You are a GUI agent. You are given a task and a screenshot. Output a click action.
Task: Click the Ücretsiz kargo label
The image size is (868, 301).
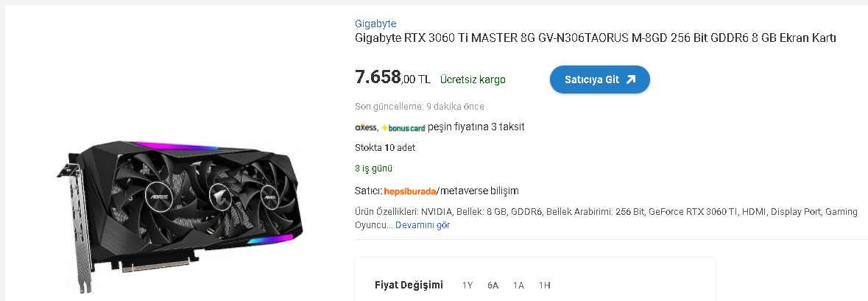point(473,79)
